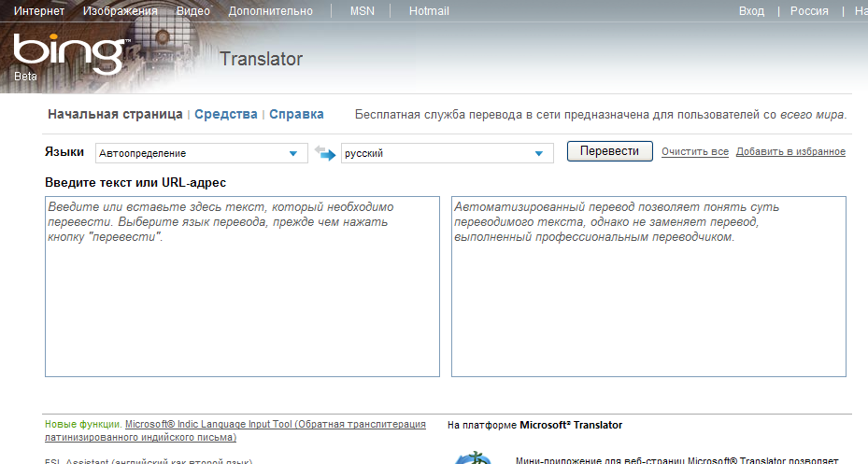Viewport: 868px width, 464px height.
Task: Open the Изображения top menu item
Action: pos(121,11)
